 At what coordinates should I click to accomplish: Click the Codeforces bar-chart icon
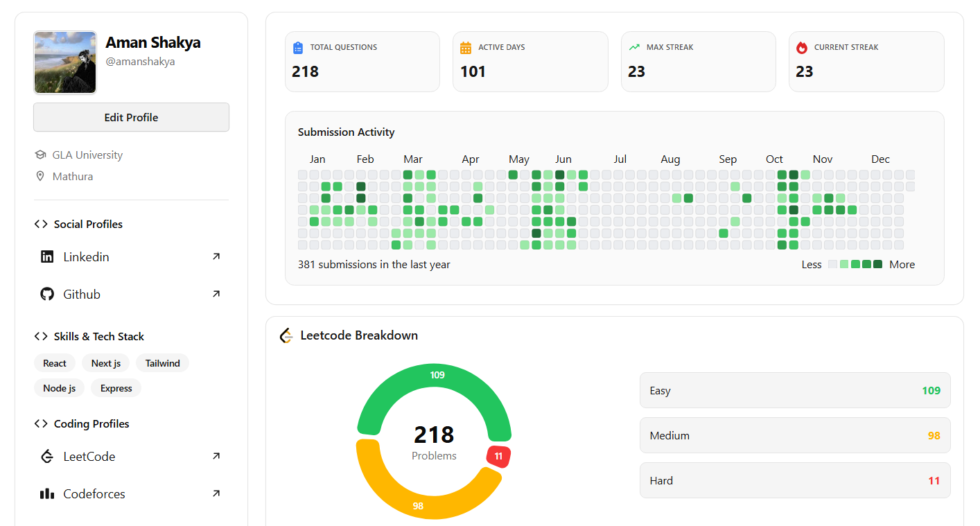point(47,494)
